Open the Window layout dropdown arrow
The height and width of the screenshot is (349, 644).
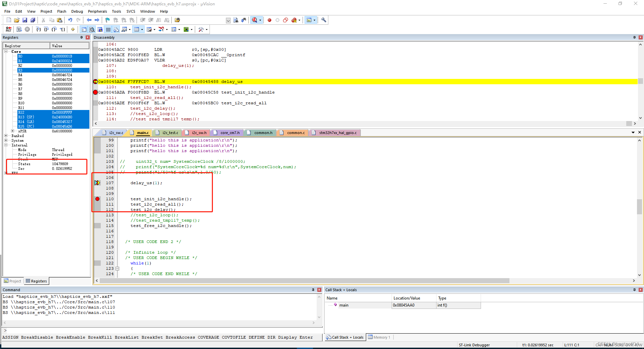point(314,20)
